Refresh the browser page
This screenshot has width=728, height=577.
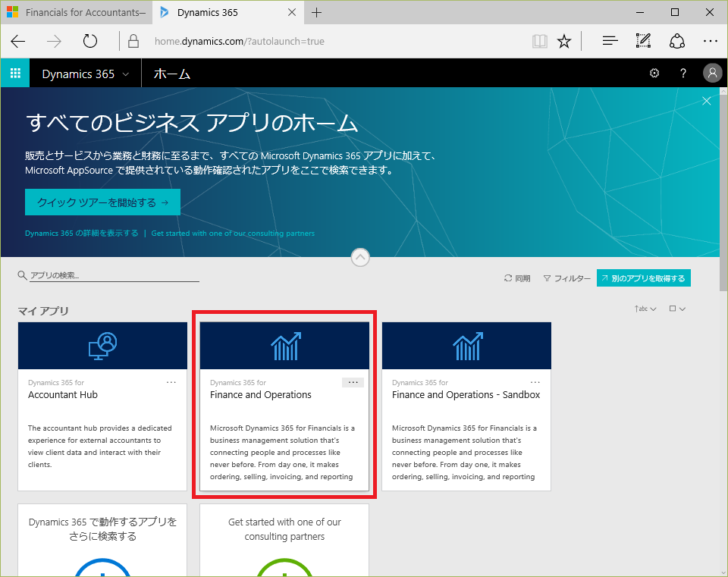click(x=90, y=41)
